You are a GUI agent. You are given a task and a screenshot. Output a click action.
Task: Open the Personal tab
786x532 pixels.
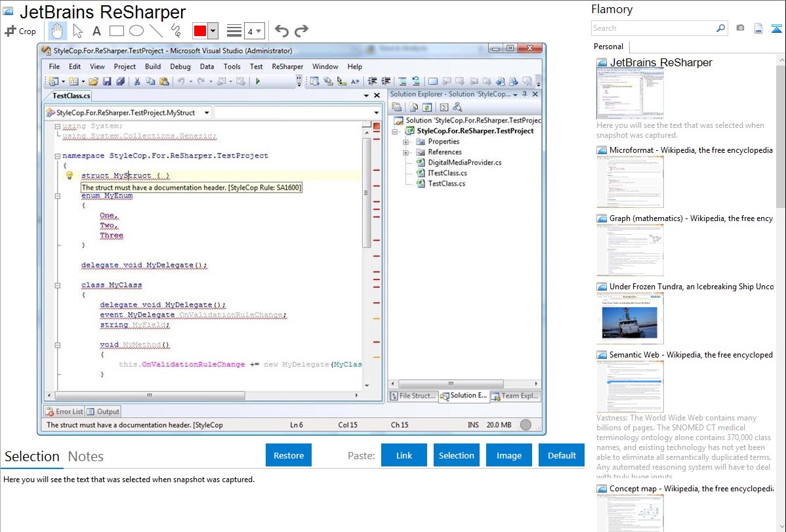point(608,47)
